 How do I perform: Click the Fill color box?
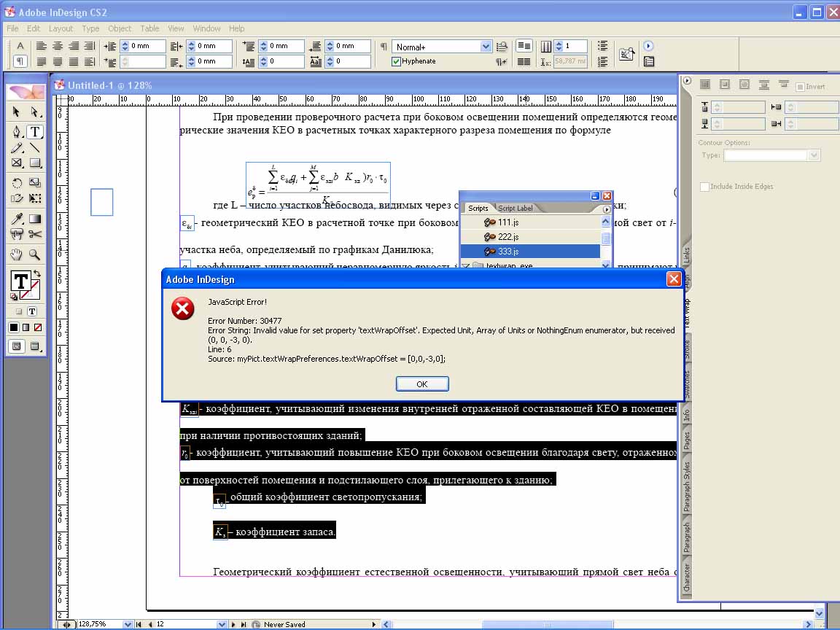click(x=20, y=281)
